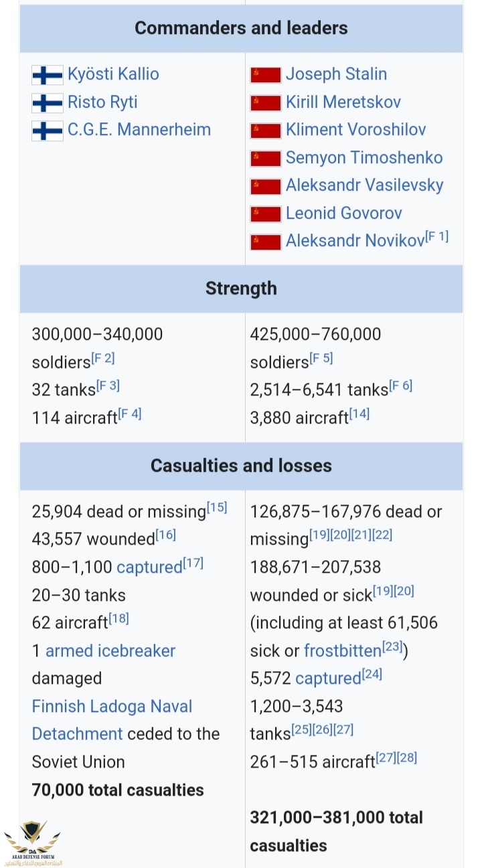Open the Kyösti Kallio article link
This screenshot has width=482, height=868.
[113, 74]
